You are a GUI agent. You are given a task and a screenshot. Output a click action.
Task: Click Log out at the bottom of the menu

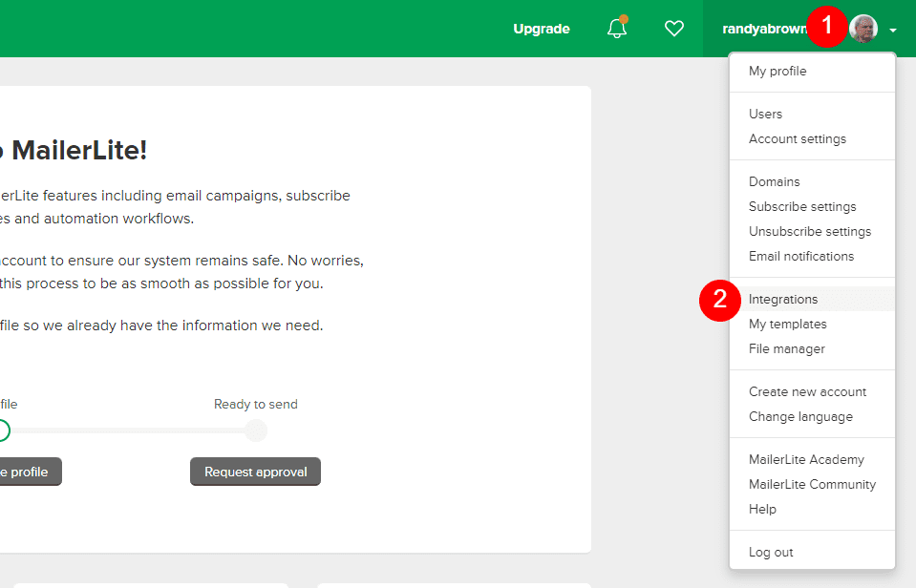pyautogui.click(x=771, y=552)
